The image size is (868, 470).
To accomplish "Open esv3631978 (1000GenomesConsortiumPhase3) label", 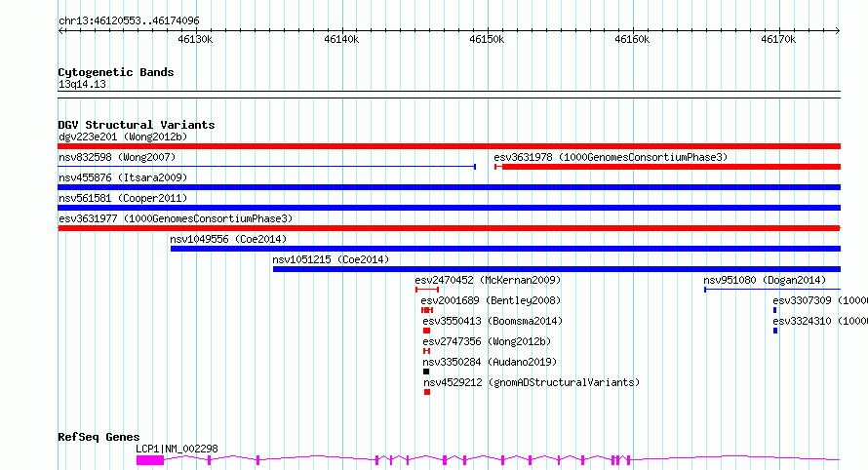I will tap(611, 157).
